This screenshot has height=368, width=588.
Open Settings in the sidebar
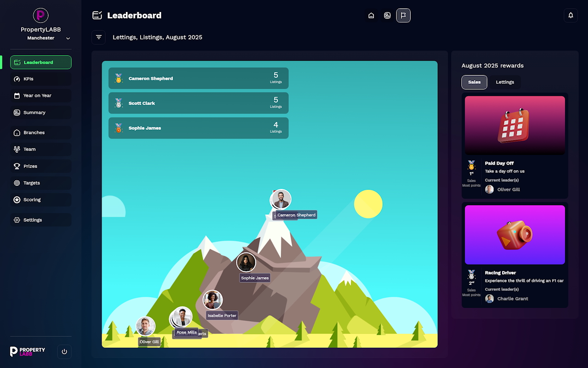[41, 220]
